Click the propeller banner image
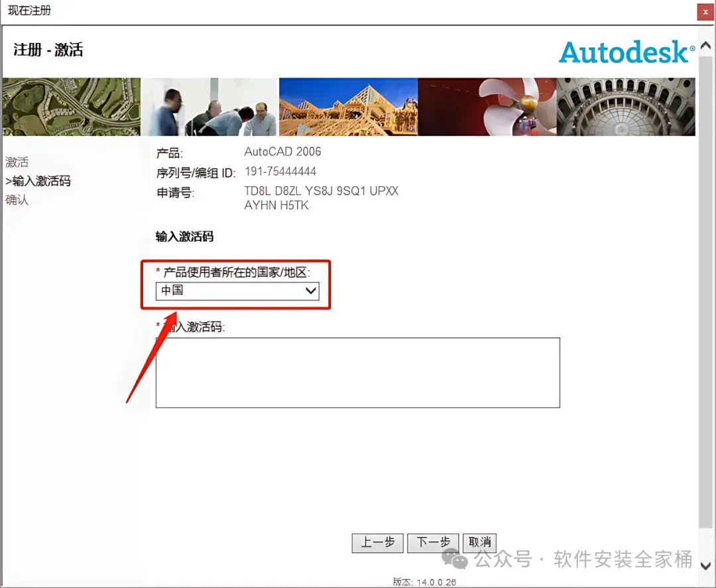The width and height of the screenshot is (716, 588). pos(487,107)
